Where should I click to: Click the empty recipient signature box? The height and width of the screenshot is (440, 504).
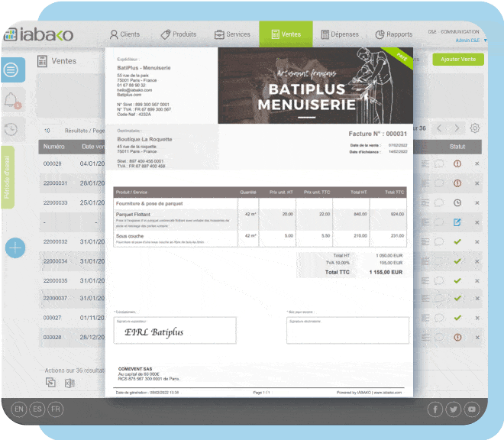347,330
